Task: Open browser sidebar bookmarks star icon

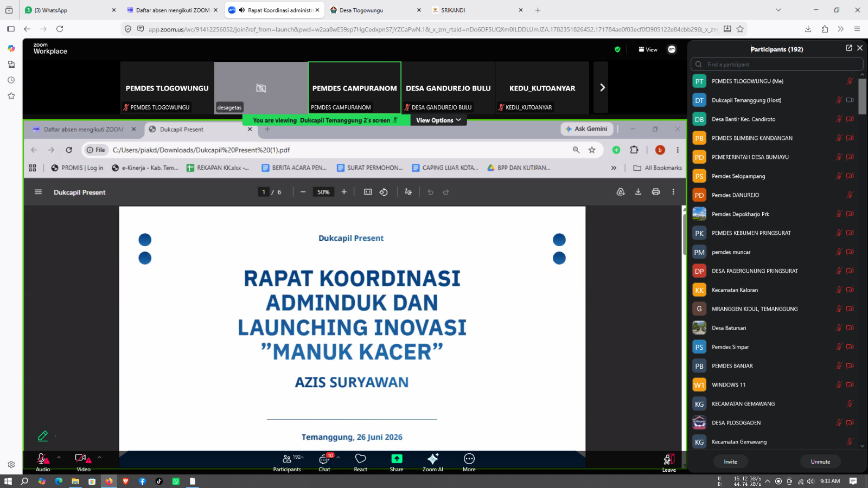Action: click(x=11, y=96)
